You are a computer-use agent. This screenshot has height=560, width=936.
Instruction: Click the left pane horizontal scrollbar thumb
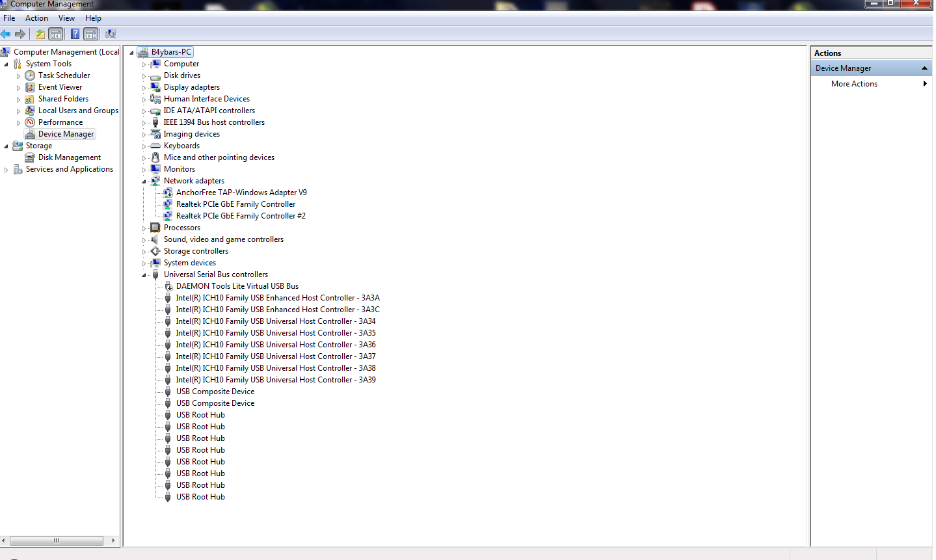tap(57, 540)
